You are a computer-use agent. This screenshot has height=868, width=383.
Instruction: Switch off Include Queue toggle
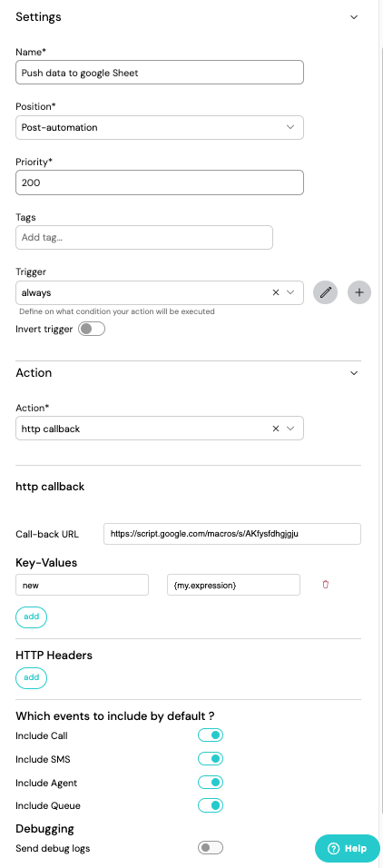point(211,805)
